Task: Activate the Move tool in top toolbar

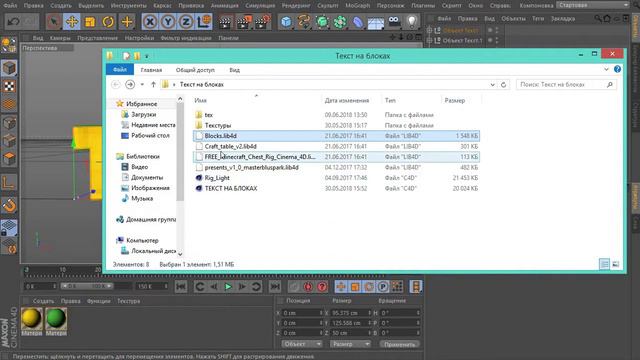Action: (x=72, y=22)
